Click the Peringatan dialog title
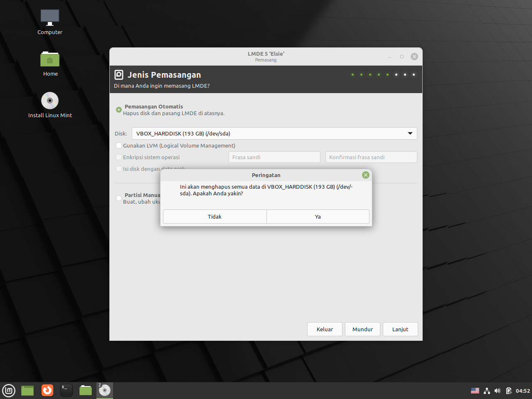Screen dimensions: 532x399 266,175
